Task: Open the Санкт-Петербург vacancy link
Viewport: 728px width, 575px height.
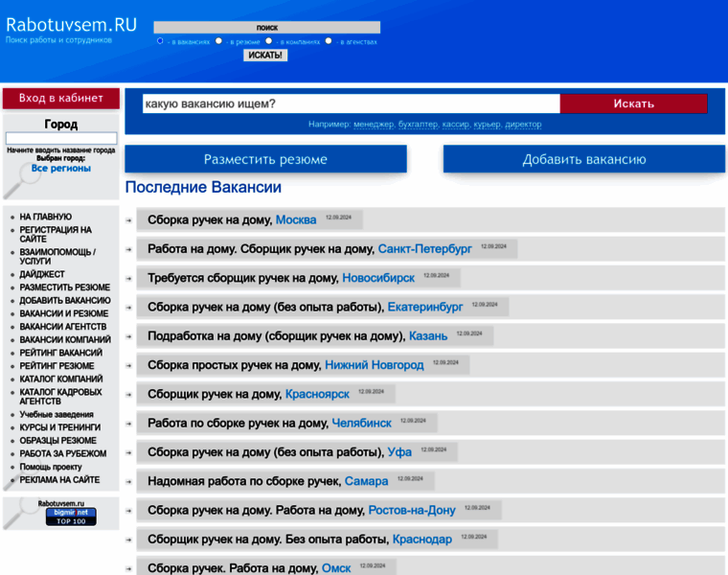Action: (424, 249)
